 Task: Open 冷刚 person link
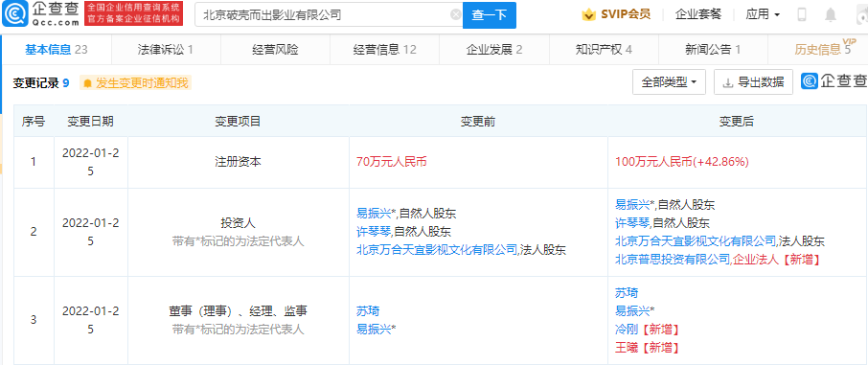[x=627, y=329]
